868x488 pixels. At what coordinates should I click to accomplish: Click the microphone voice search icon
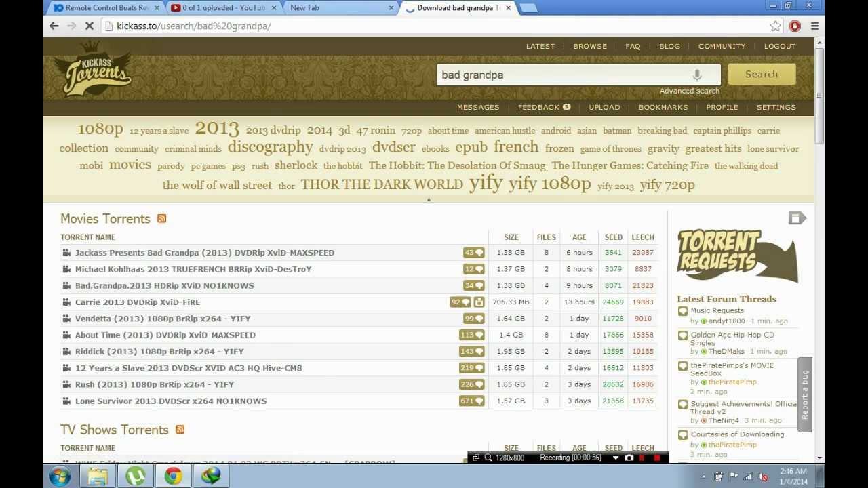point(696,75)
